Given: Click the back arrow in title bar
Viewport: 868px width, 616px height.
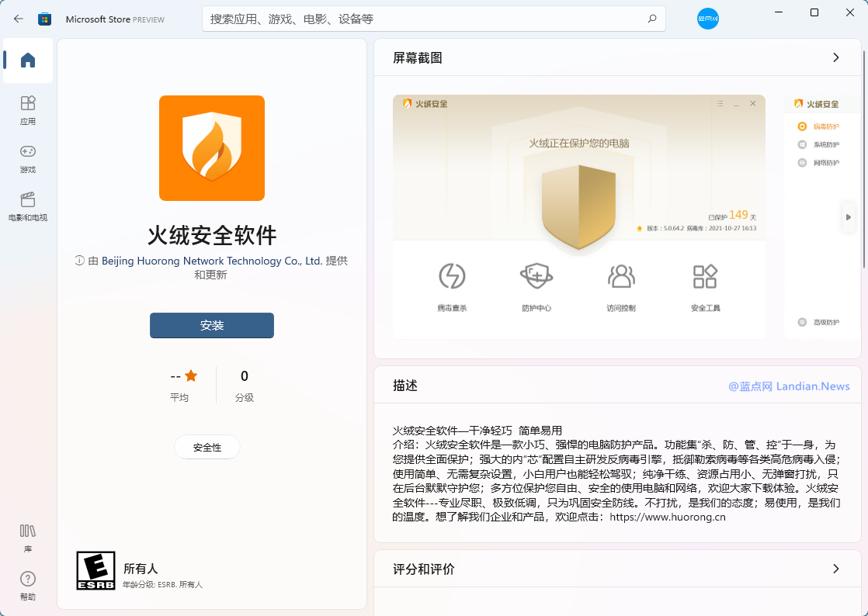Looking at the screenshot, I should [x=19, y=19].
